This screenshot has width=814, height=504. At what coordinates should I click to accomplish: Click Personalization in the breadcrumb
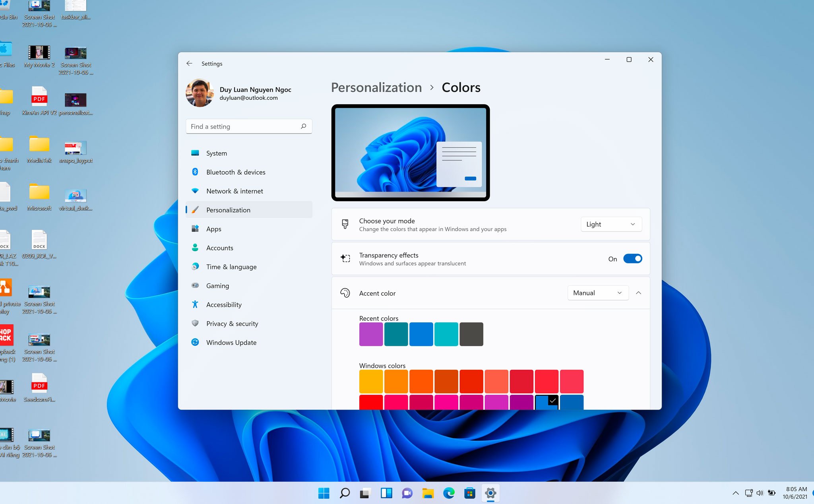(376, 87)
